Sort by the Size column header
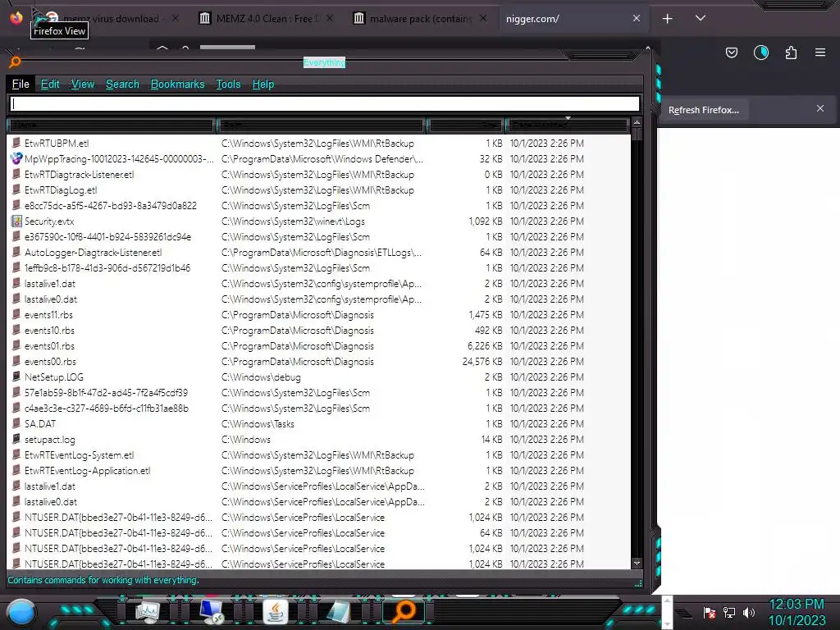840x630 pixels. (464, 126)
